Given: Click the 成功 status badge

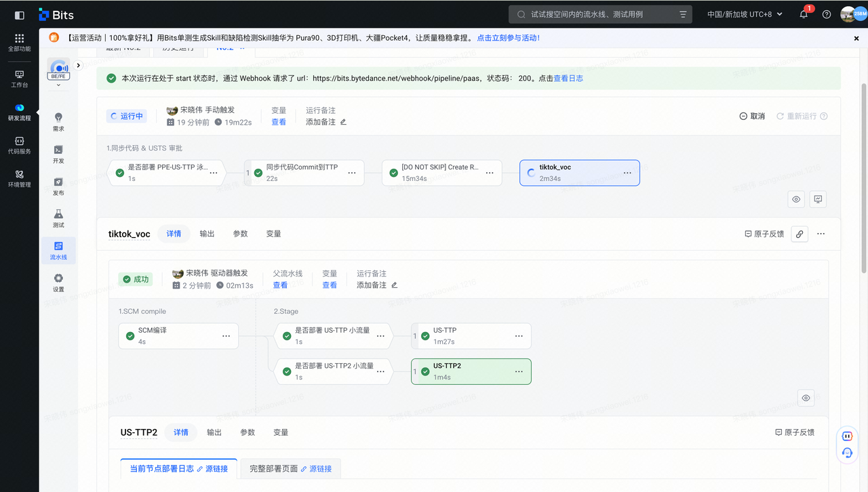Looking at the screenshot, I should [x=135, y=279].
